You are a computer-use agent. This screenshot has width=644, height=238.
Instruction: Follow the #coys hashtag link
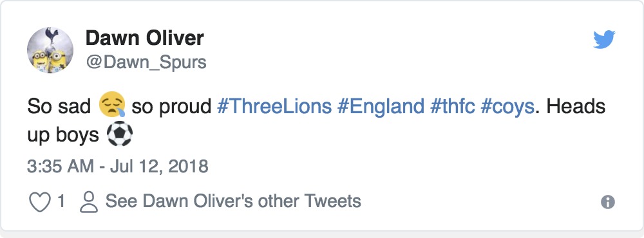[507, 107]
